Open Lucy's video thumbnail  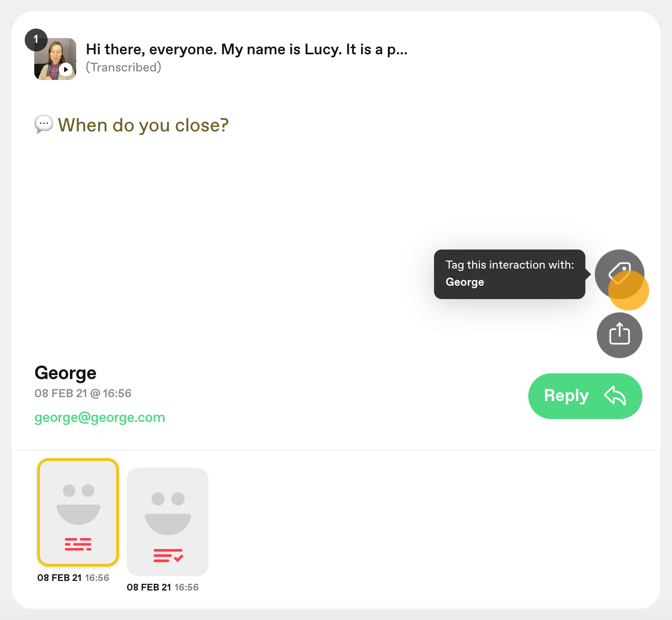[x=55, y=59]
